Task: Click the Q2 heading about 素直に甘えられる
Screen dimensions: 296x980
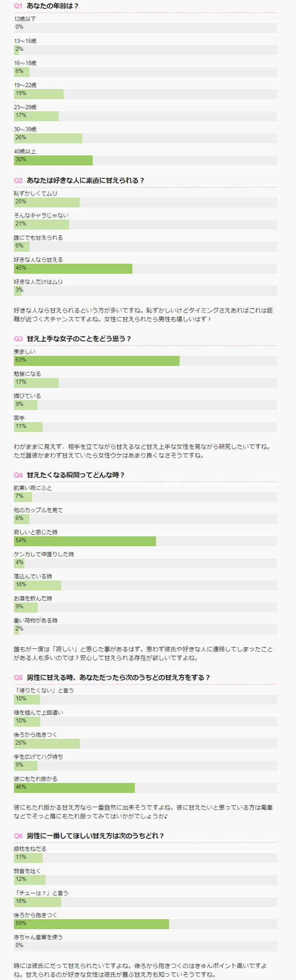Action: [86, 180]
